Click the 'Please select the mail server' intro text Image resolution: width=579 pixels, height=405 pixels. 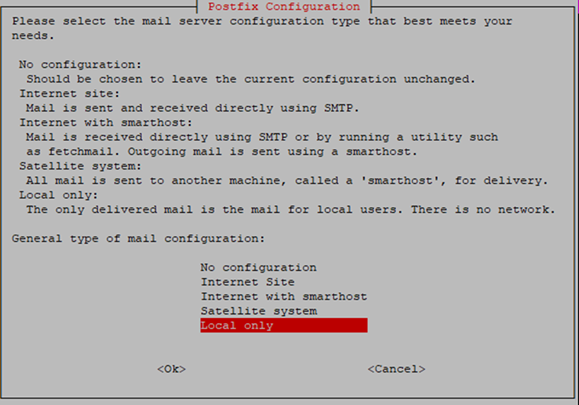[262, 28]
